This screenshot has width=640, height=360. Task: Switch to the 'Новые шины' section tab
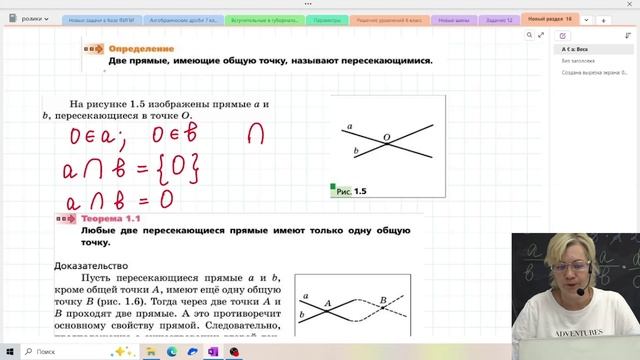(454, 20)
